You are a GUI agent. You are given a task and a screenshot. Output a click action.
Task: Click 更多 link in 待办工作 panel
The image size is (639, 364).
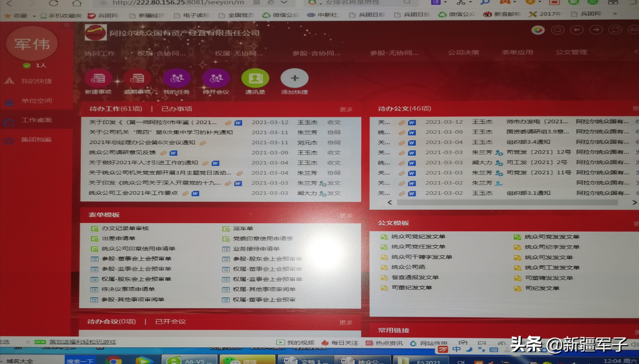346,109
